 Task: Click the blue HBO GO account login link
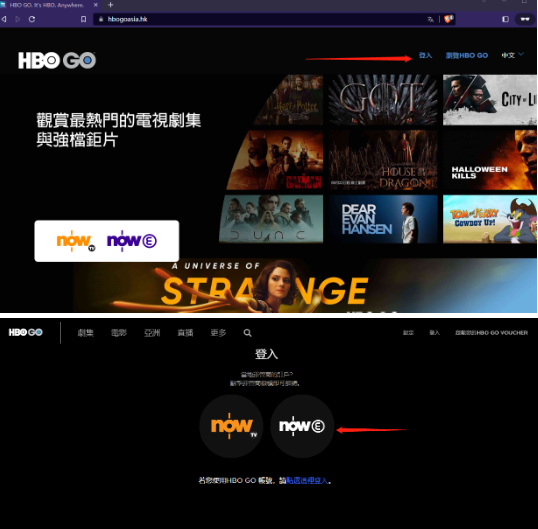click(x=307, y=481)
